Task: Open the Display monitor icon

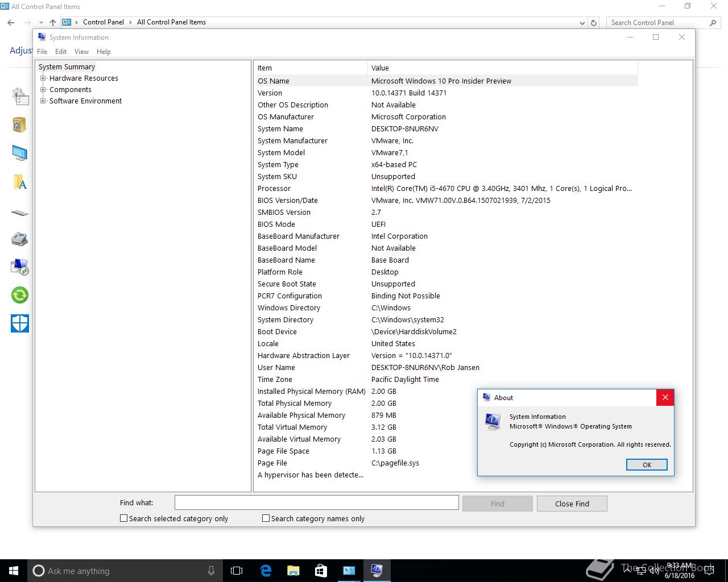Action: [19, 153]
